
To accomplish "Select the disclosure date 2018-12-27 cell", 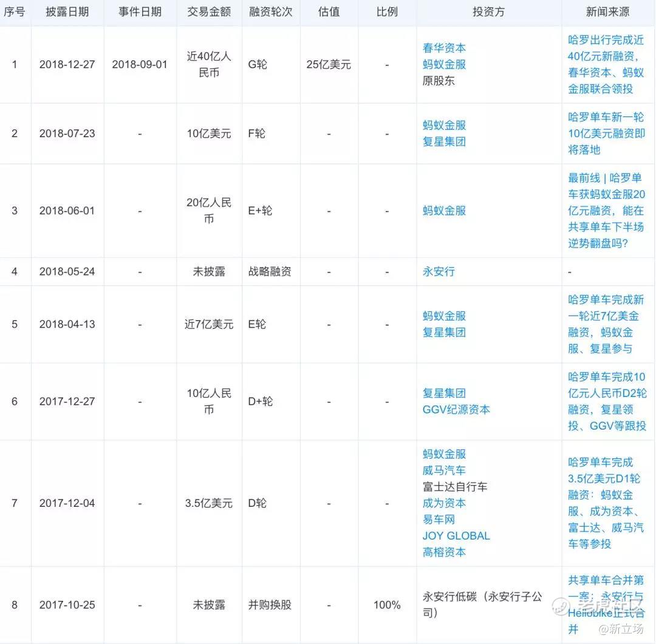I will pyautogui.click(x=67, y=64).
